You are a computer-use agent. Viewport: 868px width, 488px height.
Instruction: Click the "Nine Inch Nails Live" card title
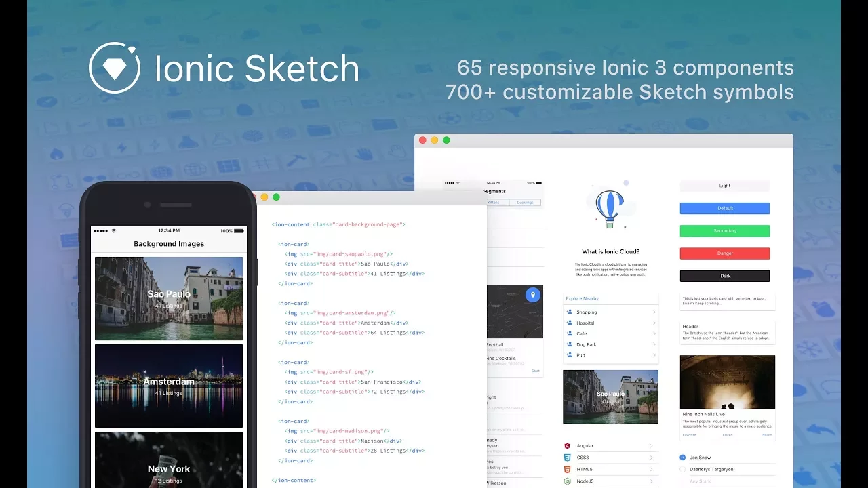tap(703, 414)
